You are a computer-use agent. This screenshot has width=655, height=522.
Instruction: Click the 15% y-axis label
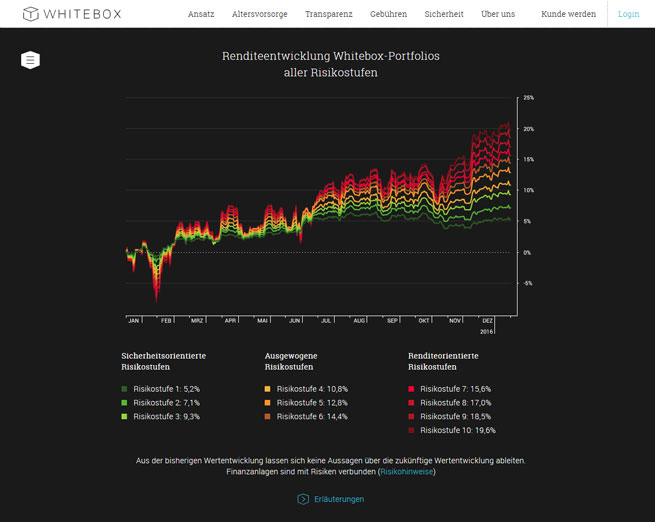(x=528, y=160)
